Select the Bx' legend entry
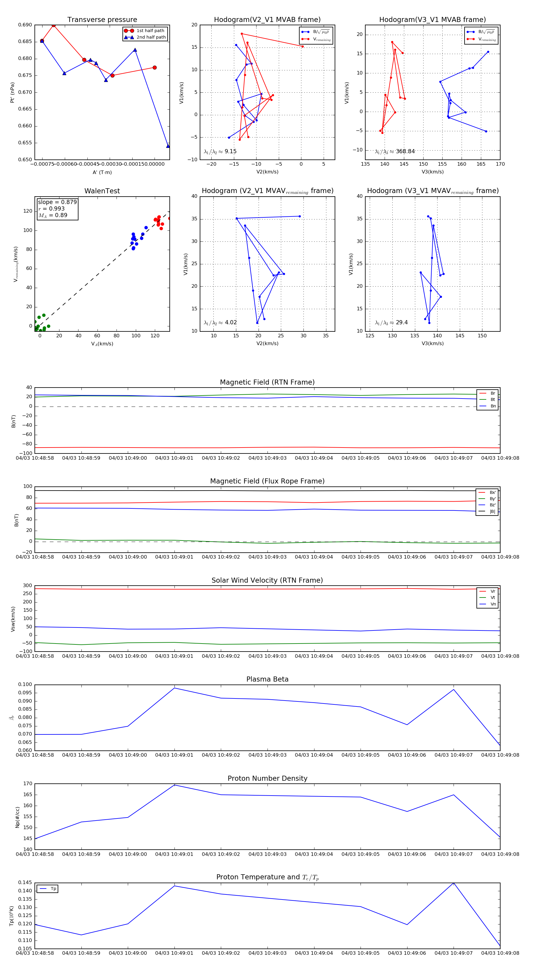This screenshot has width=535, height=980. point(487,492)
